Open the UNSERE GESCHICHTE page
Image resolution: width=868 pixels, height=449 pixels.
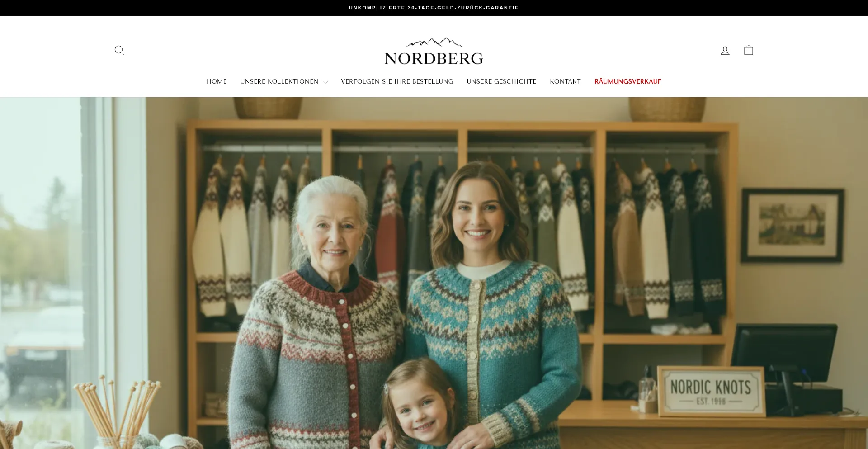pos(501,81)
